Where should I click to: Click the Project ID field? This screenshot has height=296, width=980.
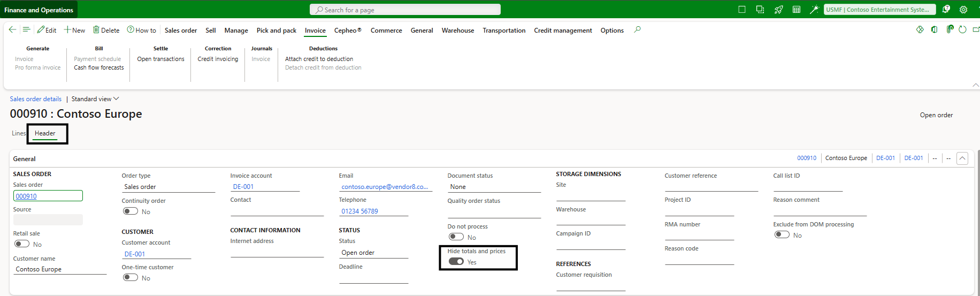click(x=699, y=210)
